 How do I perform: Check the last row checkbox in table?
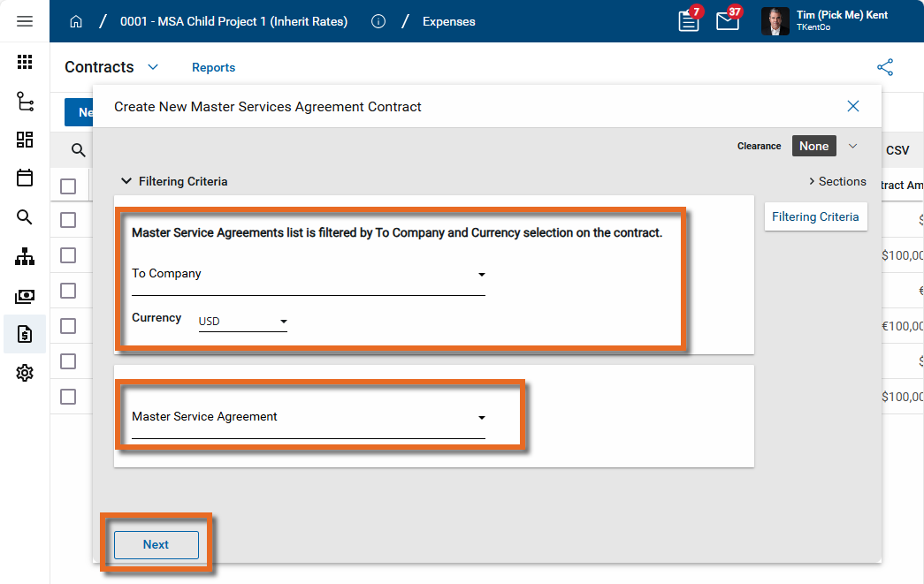pyautogui.click(x=68, y=397)
